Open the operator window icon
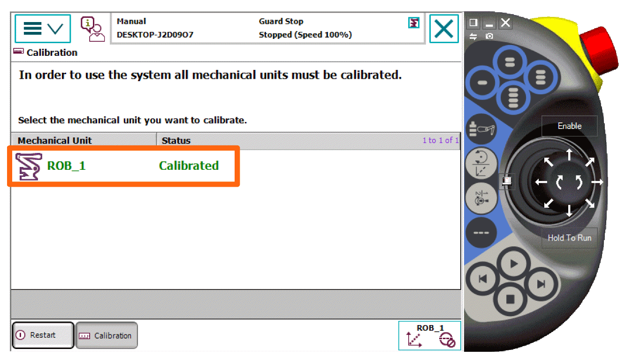Viewport: 633px width, 364px height. click(x=92, y=29)
